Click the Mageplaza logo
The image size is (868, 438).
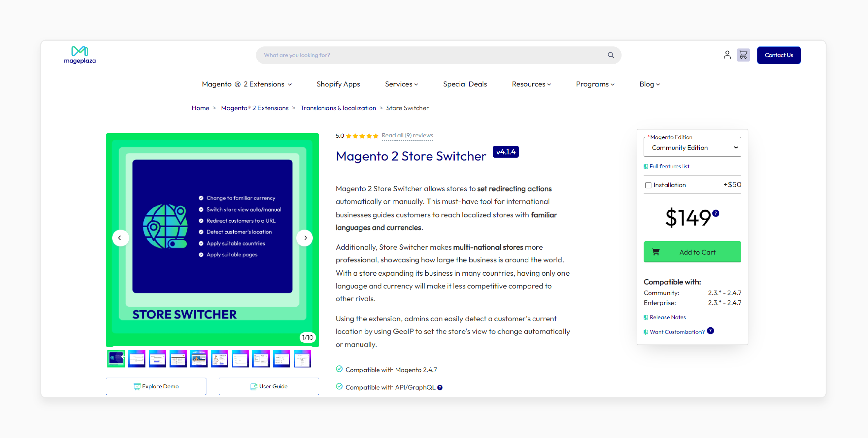point(80,55)
